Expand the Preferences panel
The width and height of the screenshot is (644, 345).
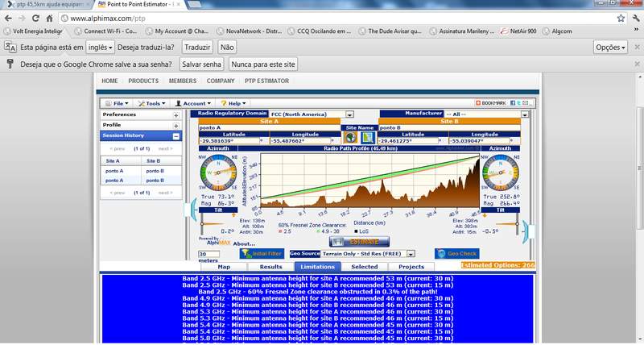175,115
